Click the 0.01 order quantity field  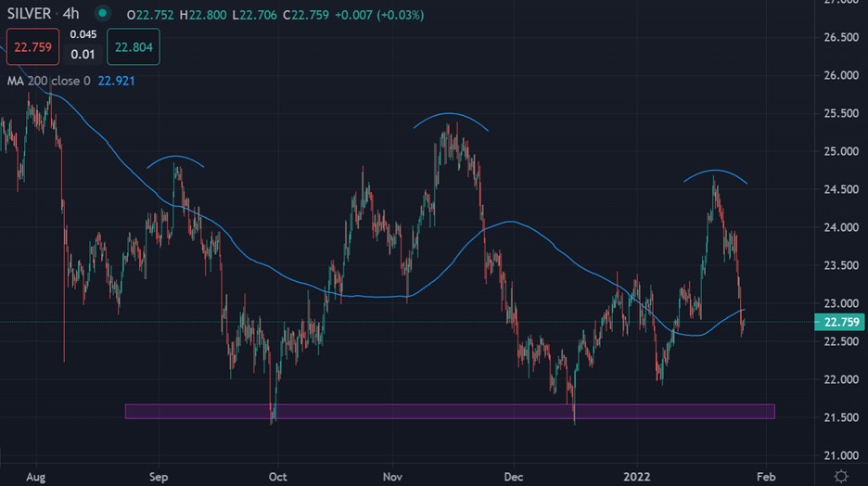pyautogui.click(x=83, y=55)
